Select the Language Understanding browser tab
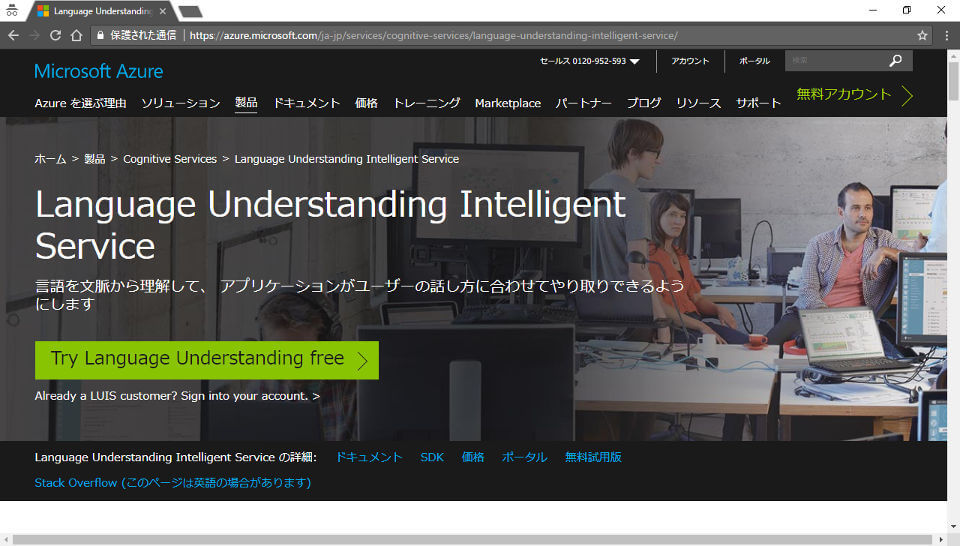 101,11
